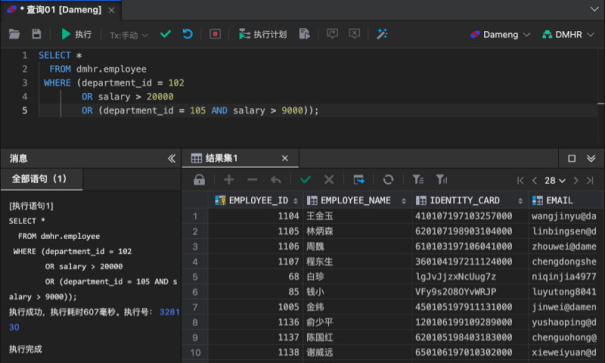
Task: Collapse result panel with double down chevron
Action: point(591,159)
